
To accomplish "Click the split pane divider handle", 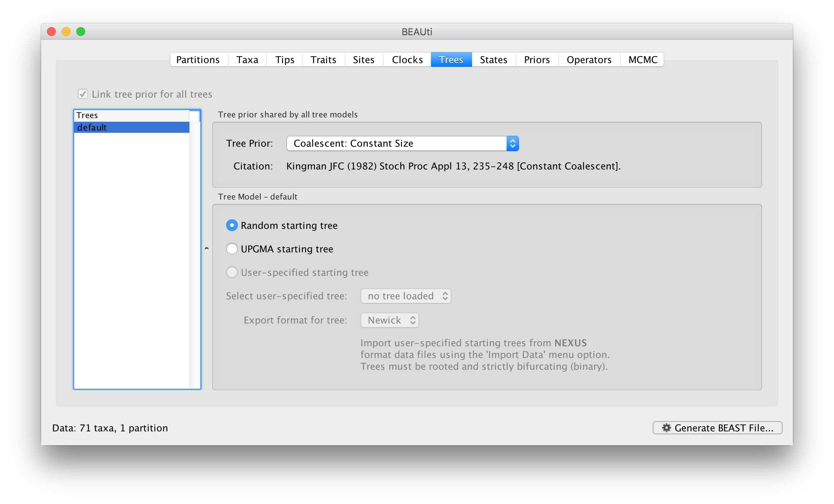I will click(207, 249).
